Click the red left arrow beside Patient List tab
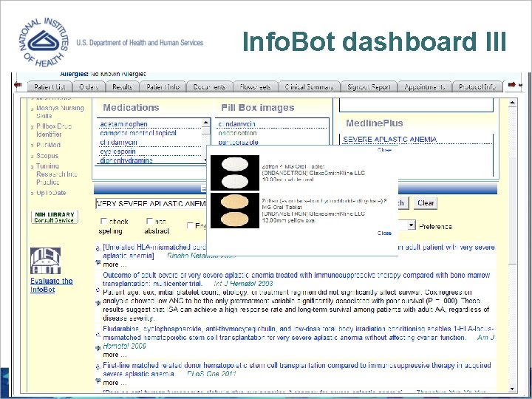 coord(18,85)
